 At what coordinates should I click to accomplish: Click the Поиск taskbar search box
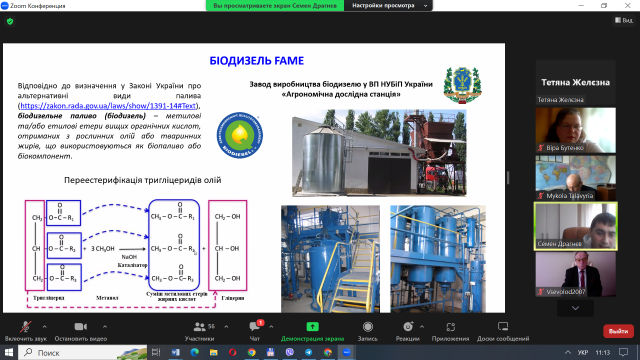[x=83, y=352]
